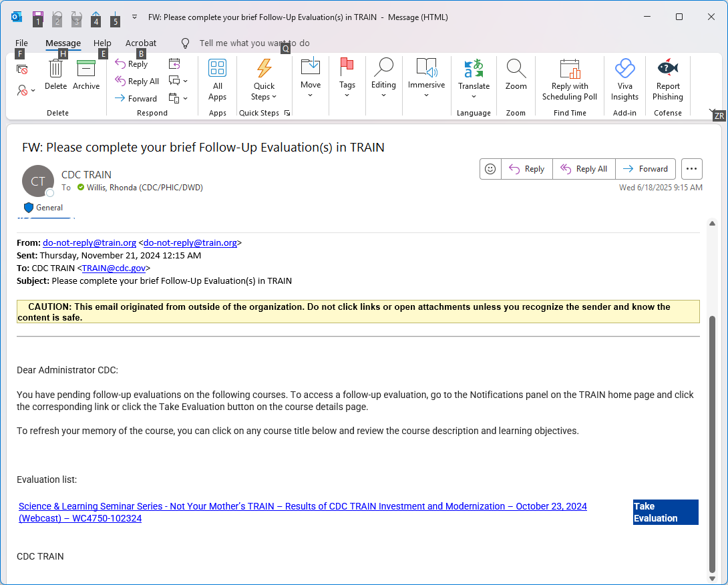Viewport: 728px width, 585px height.
Task: Click the Translate icon in the ribbon
Action: (474, 69)
